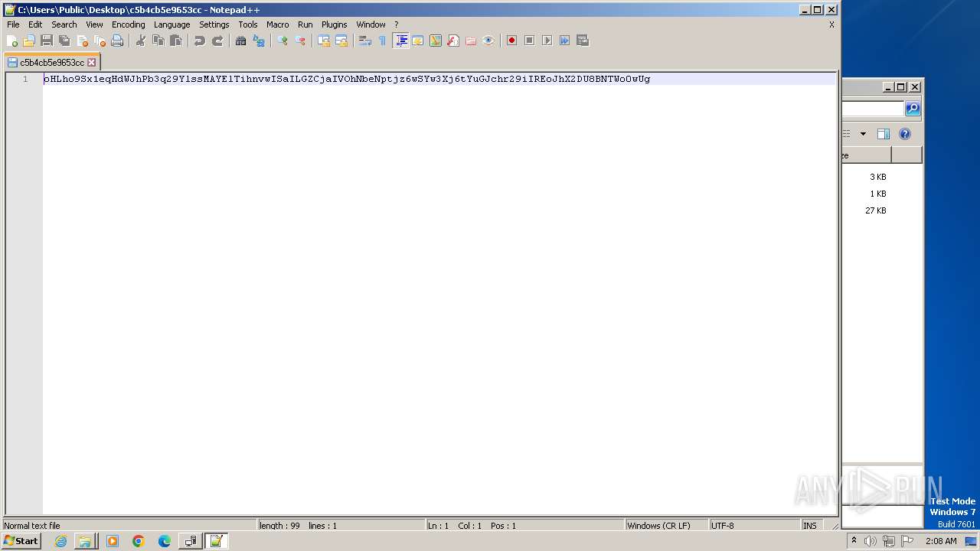Click search button in background Explorer window
This screenshot has width=980, height=551.
pos(913,109)
